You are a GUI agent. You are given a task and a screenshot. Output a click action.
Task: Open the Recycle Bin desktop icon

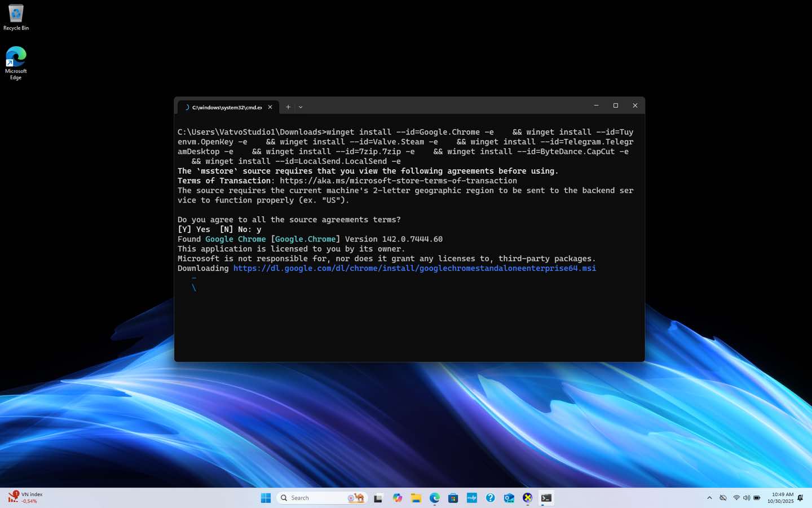[x=16, y=17]
